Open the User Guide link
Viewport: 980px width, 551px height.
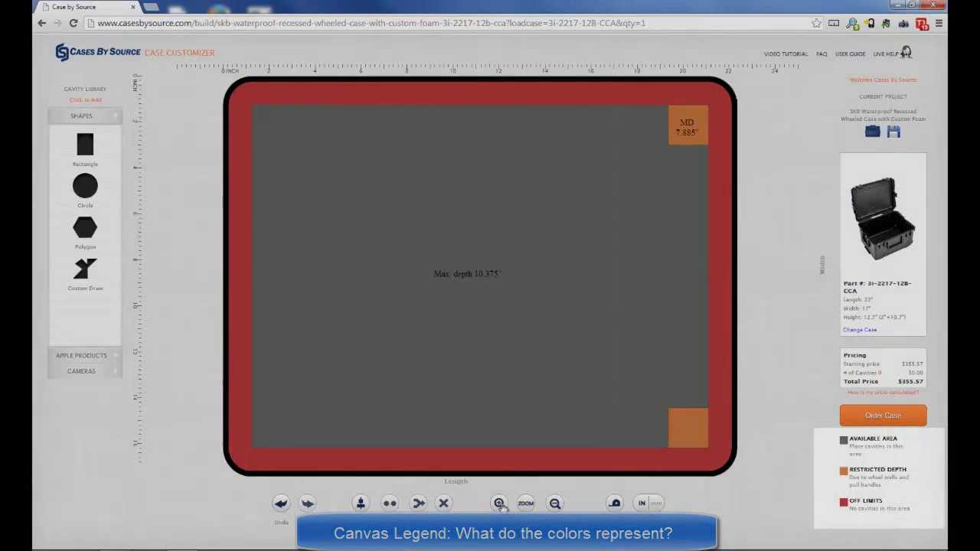851,54
